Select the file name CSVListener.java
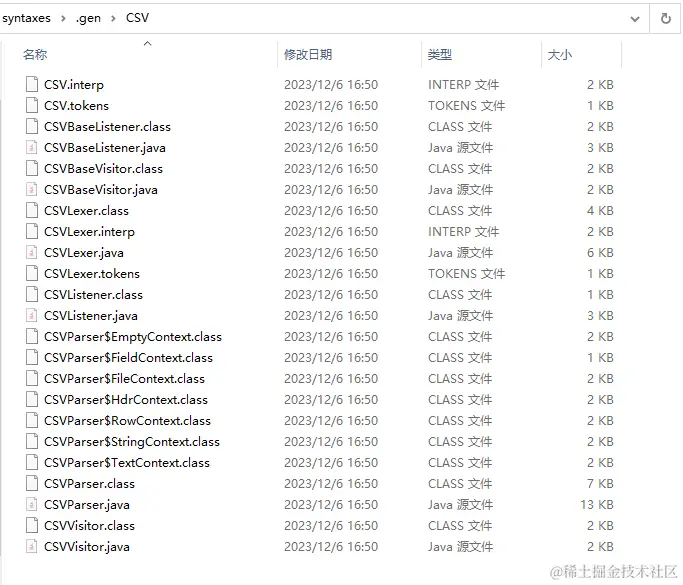The image size is (683, 585). [91, 316]
